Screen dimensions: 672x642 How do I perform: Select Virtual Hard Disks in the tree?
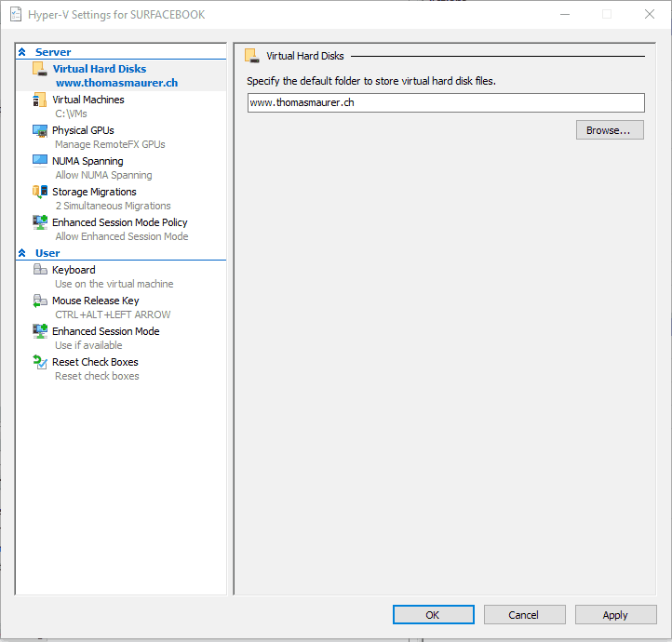[99, 69]
